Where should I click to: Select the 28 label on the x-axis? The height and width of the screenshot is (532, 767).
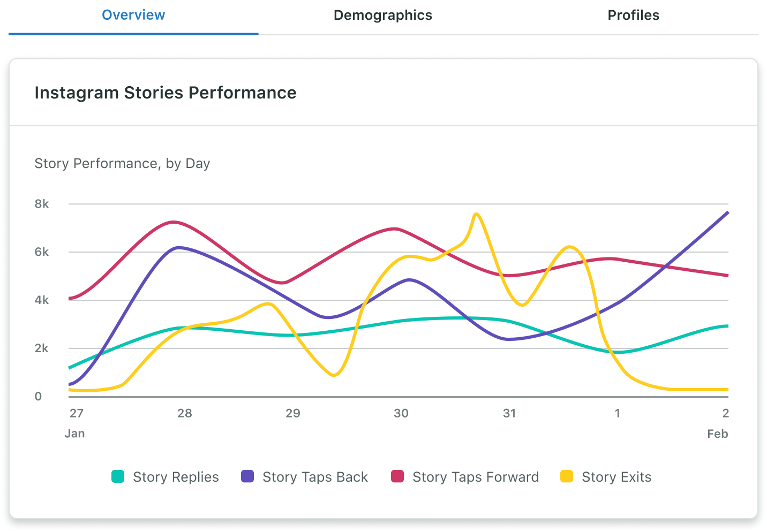185,413
